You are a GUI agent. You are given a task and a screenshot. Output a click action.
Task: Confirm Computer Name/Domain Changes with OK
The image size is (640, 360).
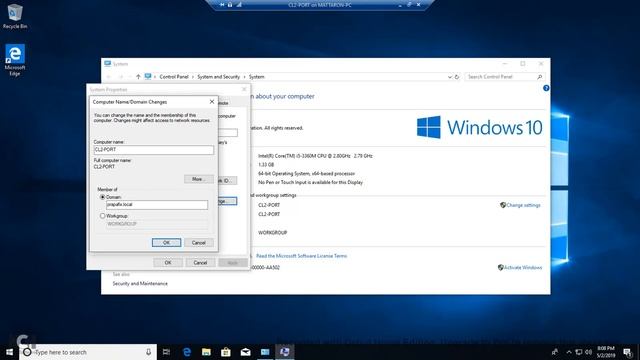pyautogui.click(x=167, y=242)
